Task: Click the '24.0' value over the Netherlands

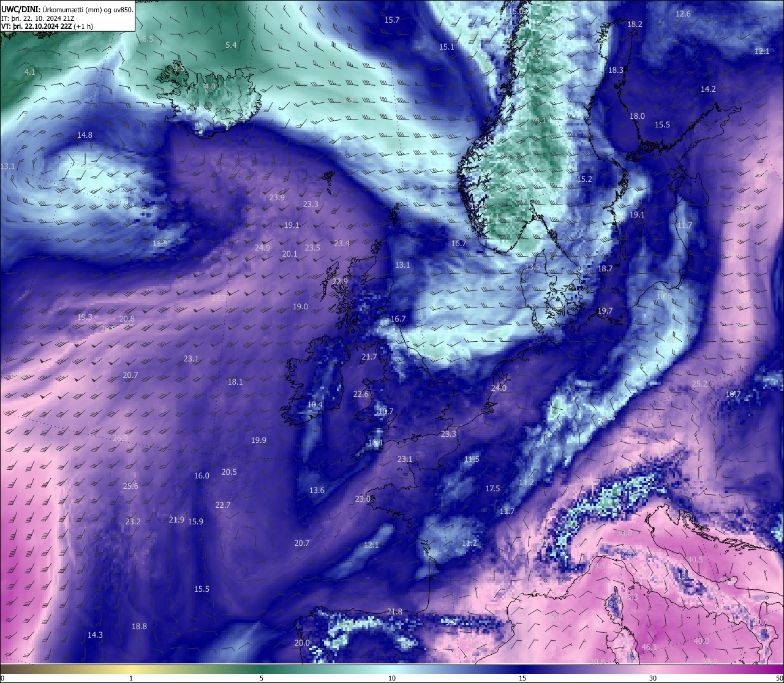Action: coord(499,388)
